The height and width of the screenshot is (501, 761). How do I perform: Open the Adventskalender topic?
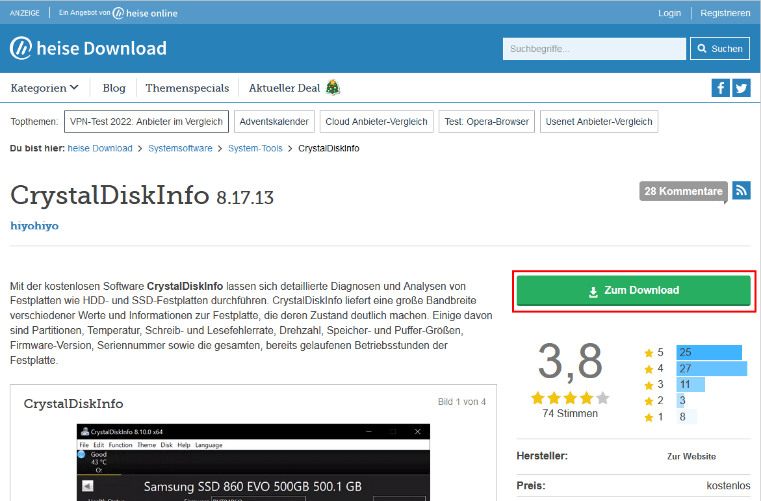[274, 121]
